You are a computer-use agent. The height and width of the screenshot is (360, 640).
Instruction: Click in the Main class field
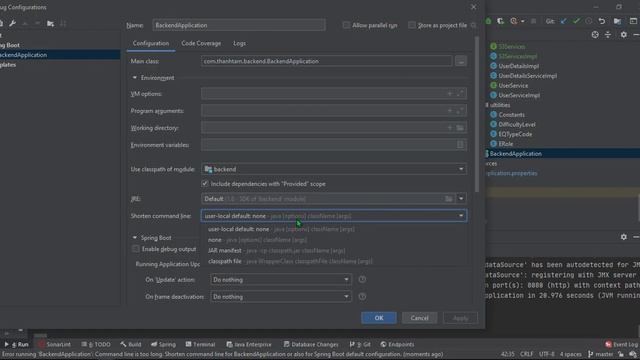[x=327, y=61]
